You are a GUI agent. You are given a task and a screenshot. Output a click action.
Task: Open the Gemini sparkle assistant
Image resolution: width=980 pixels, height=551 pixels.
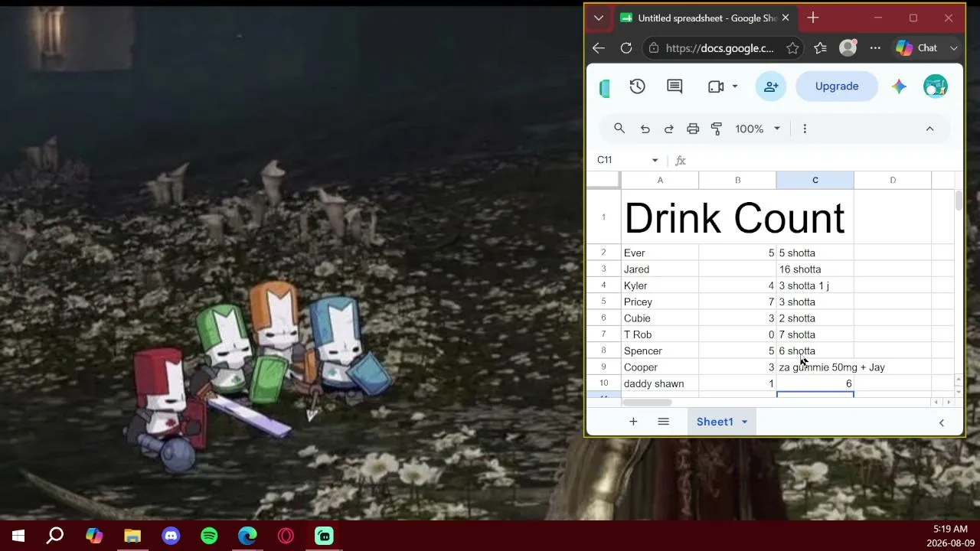pyautogui.click(x=899, y=86)
